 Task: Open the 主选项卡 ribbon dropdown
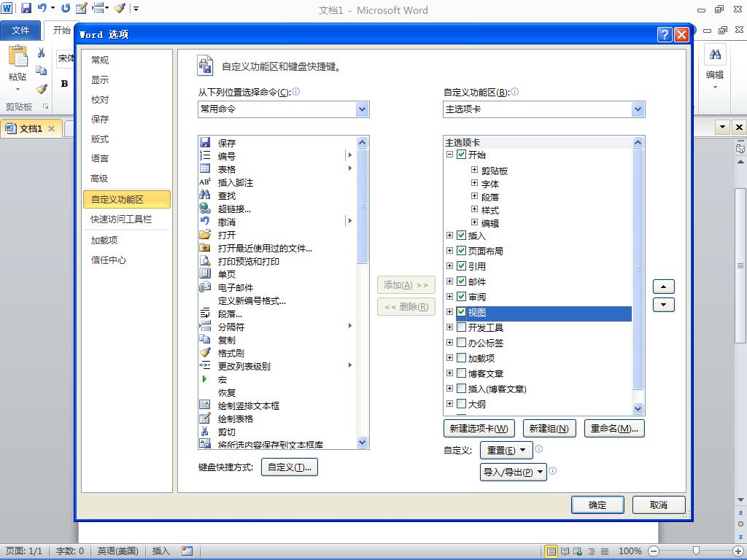tap(638, 109)
